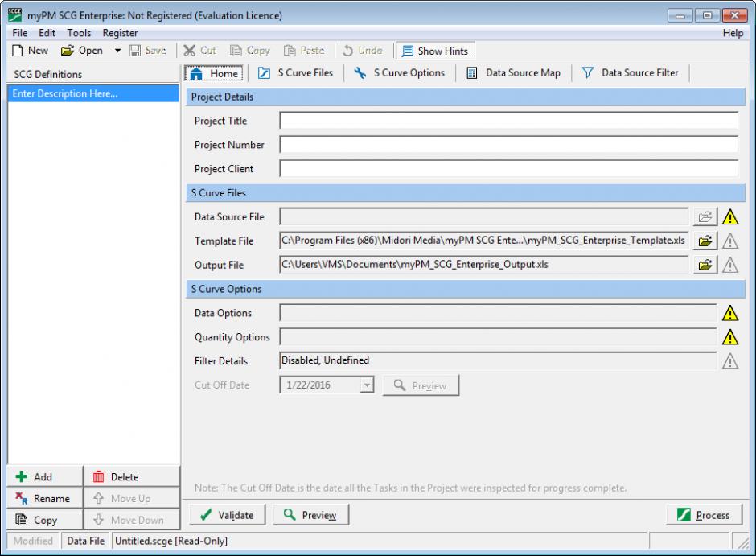Toggle the Show Hints button

[435, 51]
